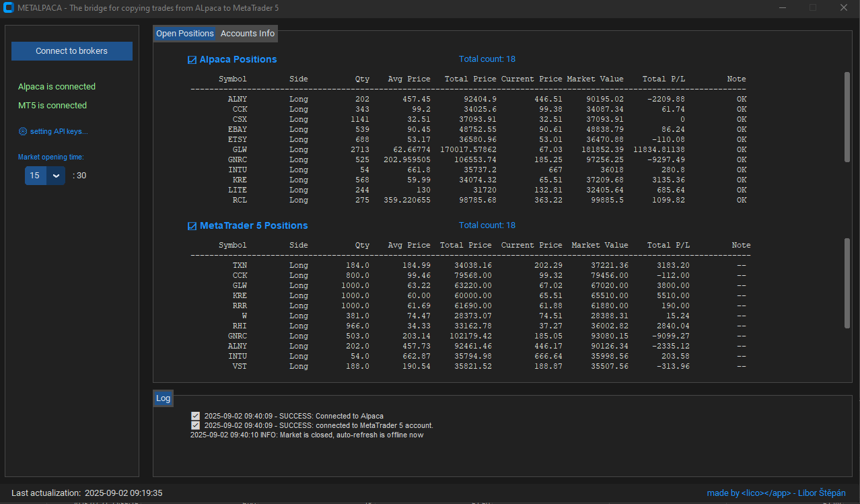Toggle the Alpaca Positions checkbox
This screenshot has width=860, height=504.
(x=192, y=60)
